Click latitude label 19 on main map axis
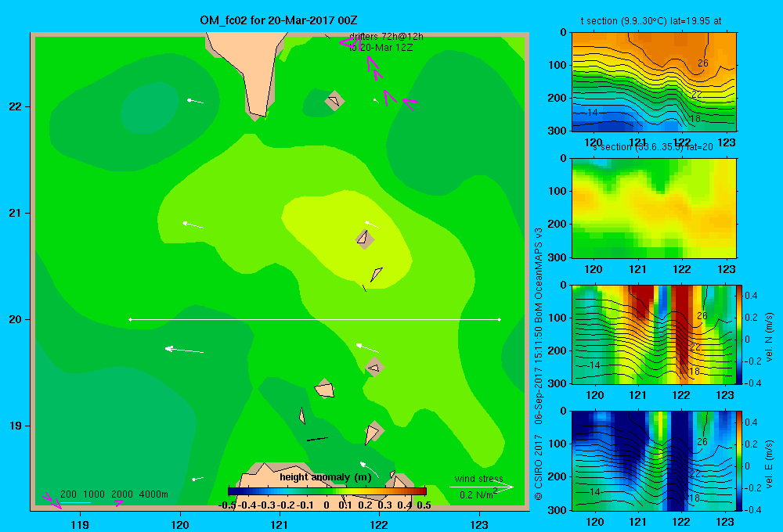Viewport: 783px width, 532px height. (x=16, y=426)
